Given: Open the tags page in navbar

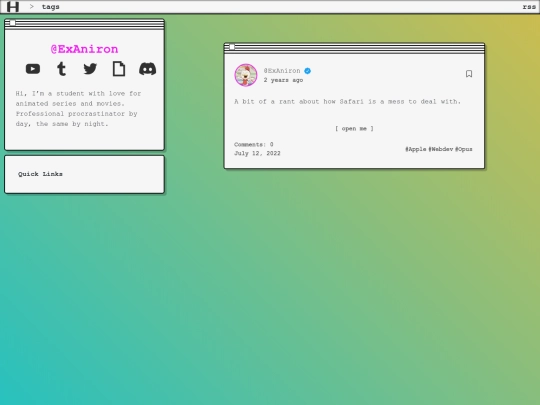Looking at the screenshot, I should click(x=51, y=7).
